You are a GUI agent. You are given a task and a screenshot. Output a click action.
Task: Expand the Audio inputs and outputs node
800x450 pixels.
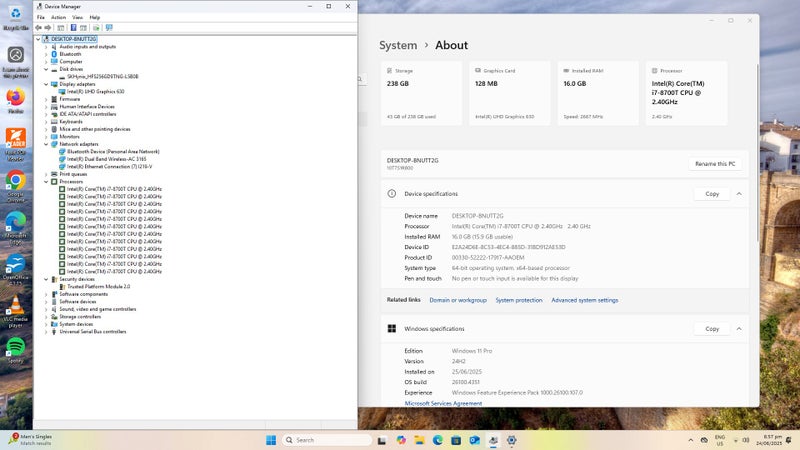pyautogui.click(x=46, y=46)
